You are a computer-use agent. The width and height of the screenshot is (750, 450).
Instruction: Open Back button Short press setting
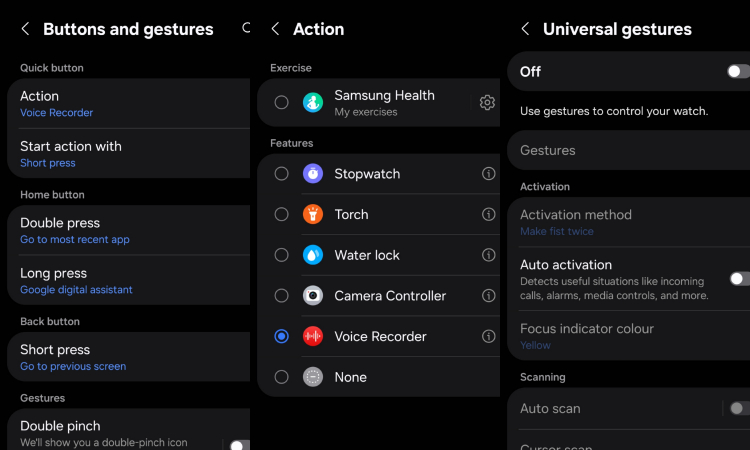point(129,357)
